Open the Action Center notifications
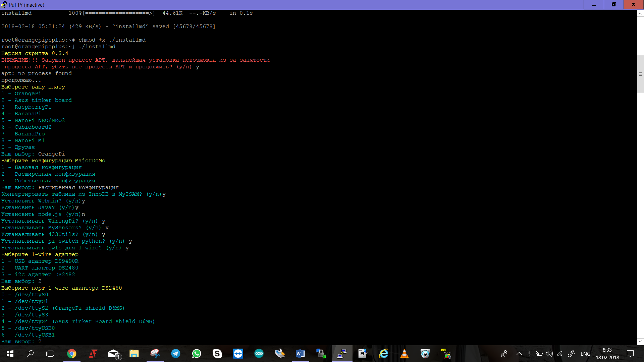The height and width of the screenshot is (362, 644). click(x=630, y=354)
